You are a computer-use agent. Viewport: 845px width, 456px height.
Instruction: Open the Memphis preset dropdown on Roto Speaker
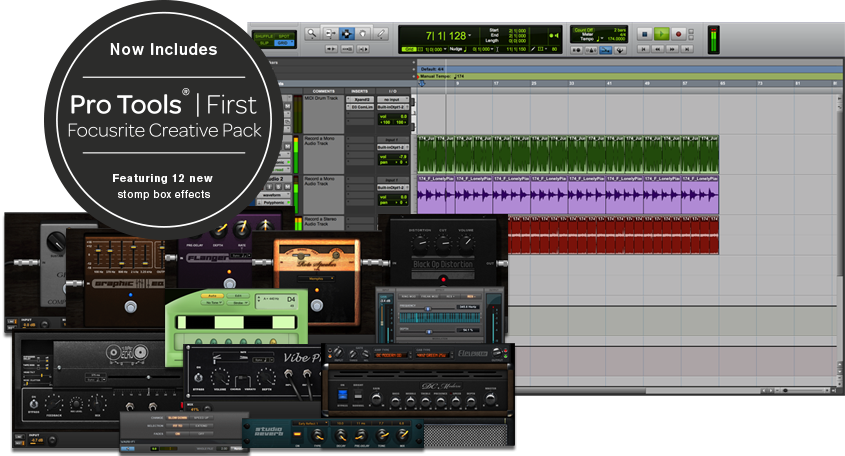[316, 279]
